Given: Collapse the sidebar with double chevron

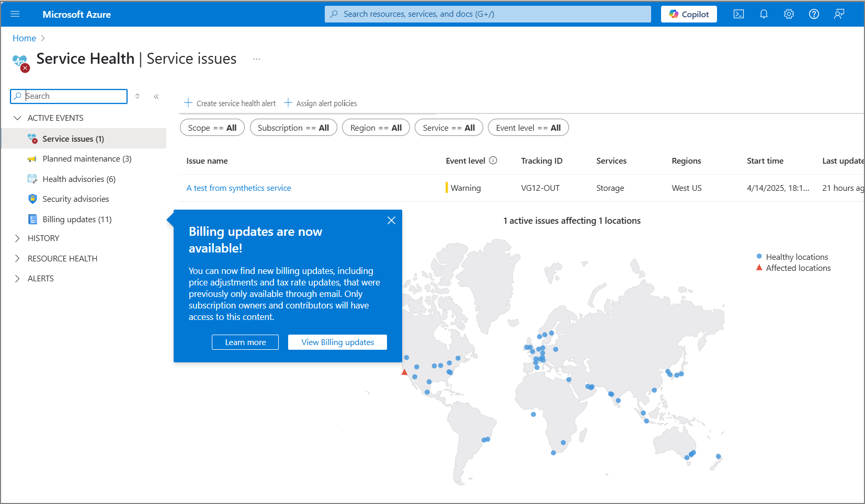Looking at the screenshot, I should tap(156, 96).
